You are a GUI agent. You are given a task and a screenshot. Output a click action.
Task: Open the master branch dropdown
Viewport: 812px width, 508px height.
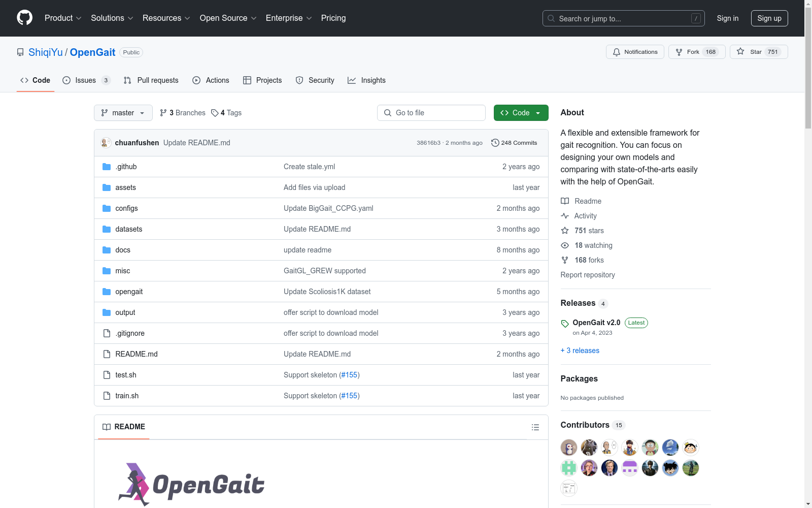click(x=123, y=113)
